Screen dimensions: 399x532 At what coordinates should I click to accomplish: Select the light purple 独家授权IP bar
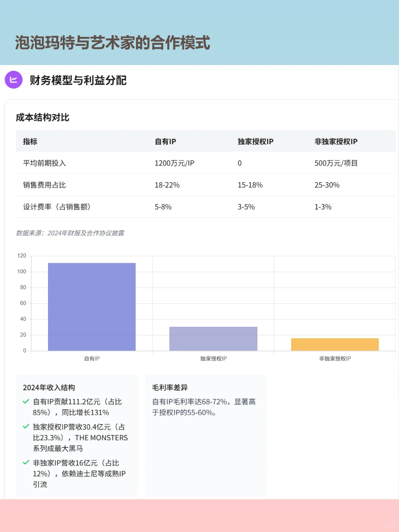213,339
